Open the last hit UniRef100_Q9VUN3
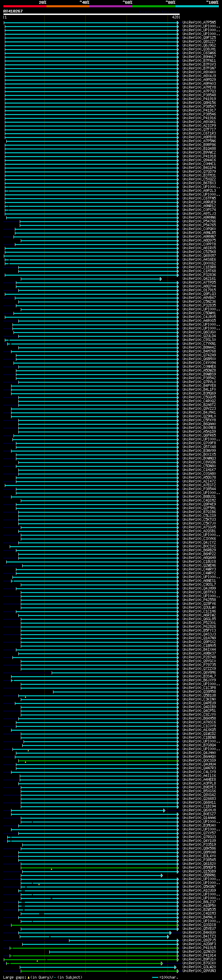The height and width of the screenshot is (980, 222). (199, 971)
